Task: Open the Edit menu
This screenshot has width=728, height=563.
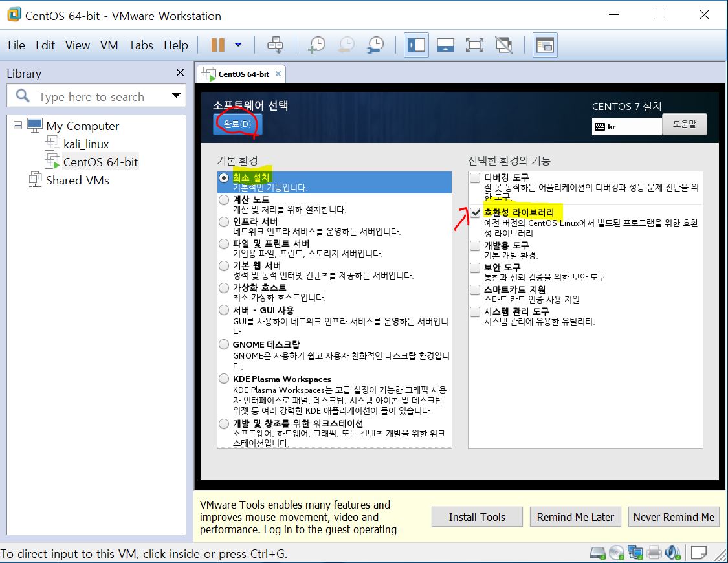Action: click(x=45, y=45)
